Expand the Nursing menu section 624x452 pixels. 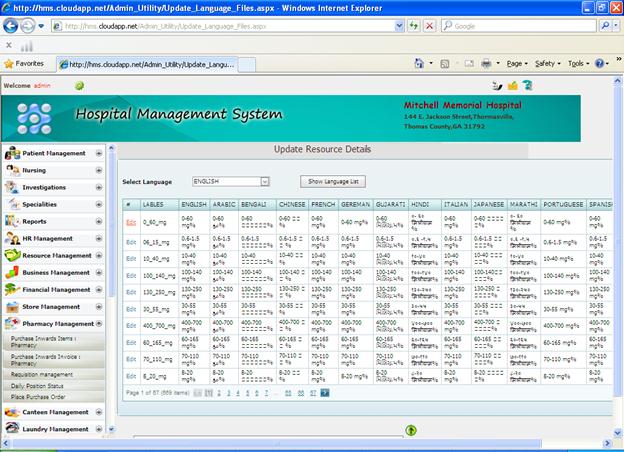(99, 170)
